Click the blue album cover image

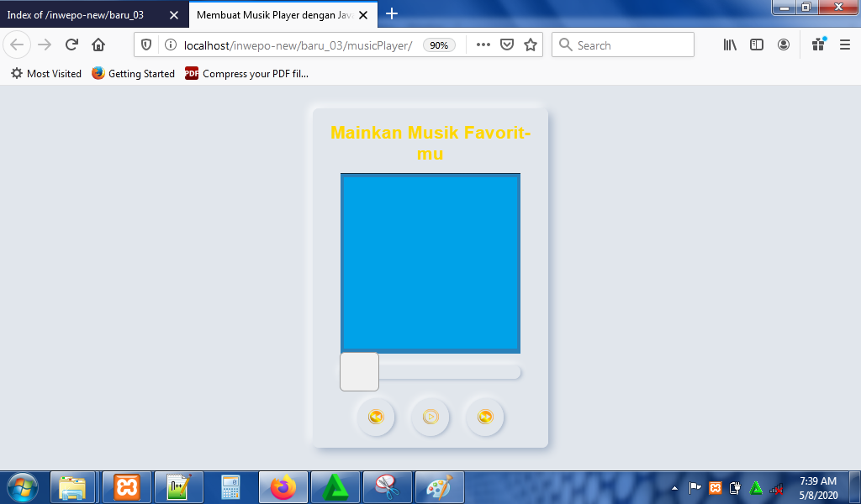(430, 263)
